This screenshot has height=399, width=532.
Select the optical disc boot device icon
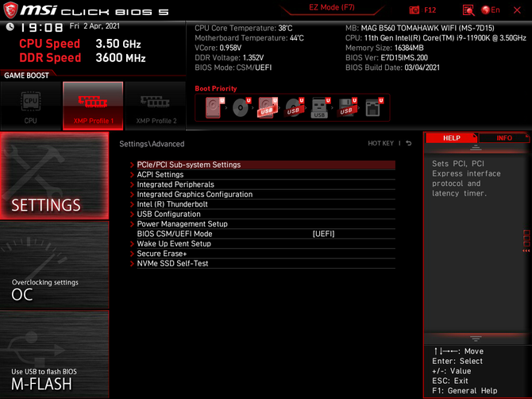[241, 107]
